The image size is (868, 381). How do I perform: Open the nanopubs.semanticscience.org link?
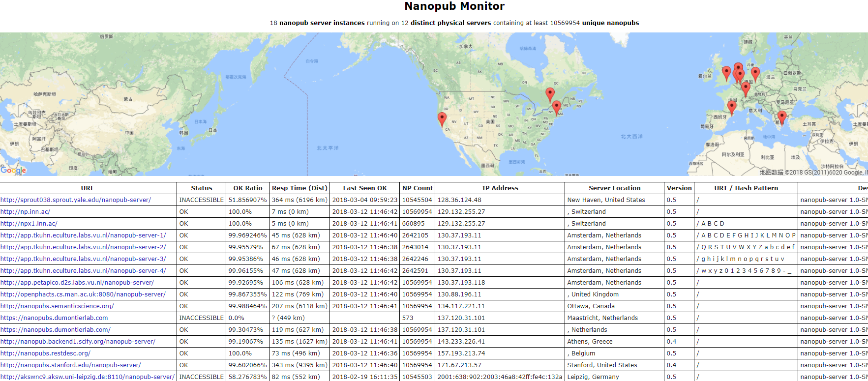click(57, 306)
